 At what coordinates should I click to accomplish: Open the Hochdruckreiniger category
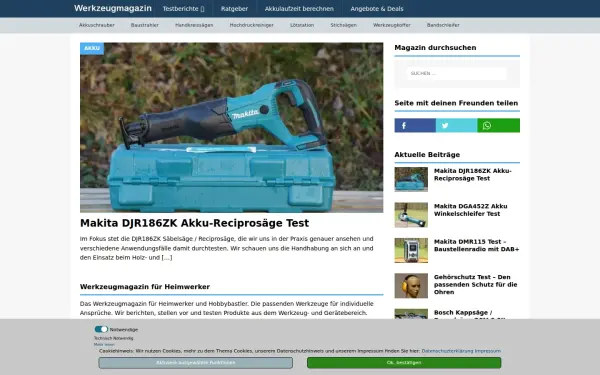click(251, 25)
